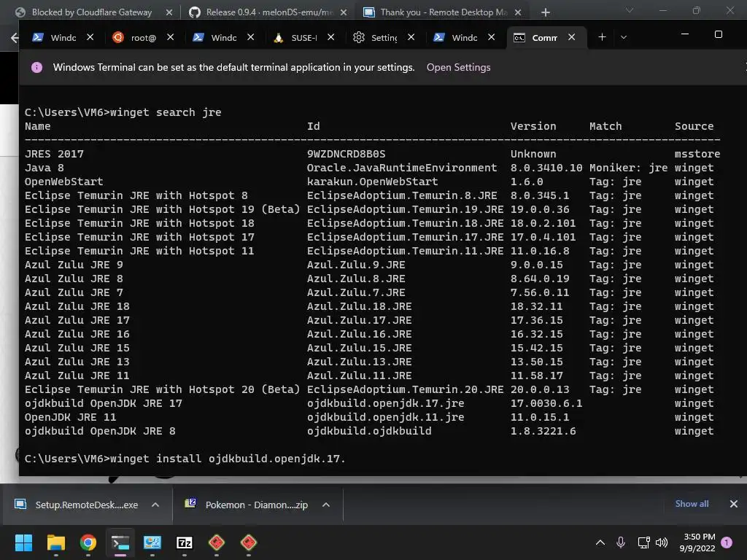Show hidden system tray icons
This screenshot has height=560, width=747.
coord(600,542)
